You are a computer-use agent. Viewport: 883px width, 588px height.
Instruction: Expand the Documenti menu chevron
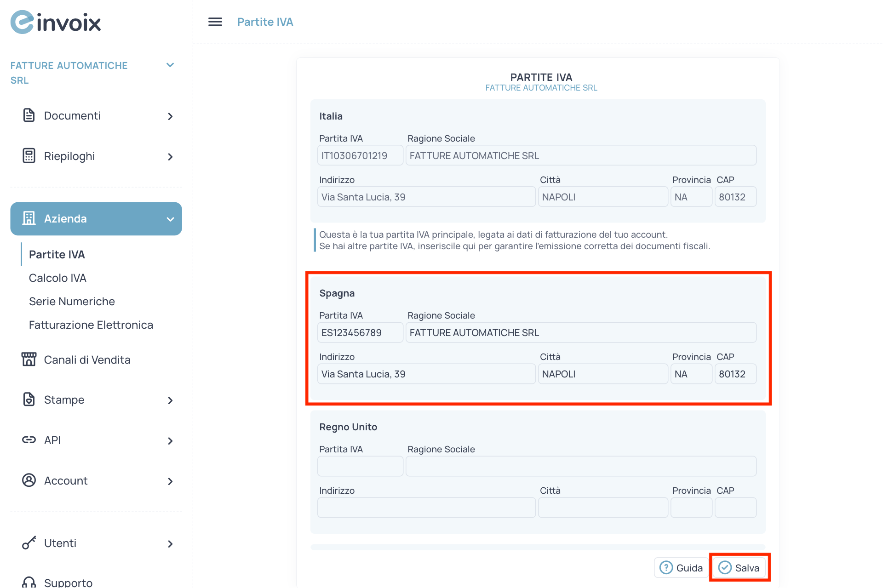tap(170, 116)
